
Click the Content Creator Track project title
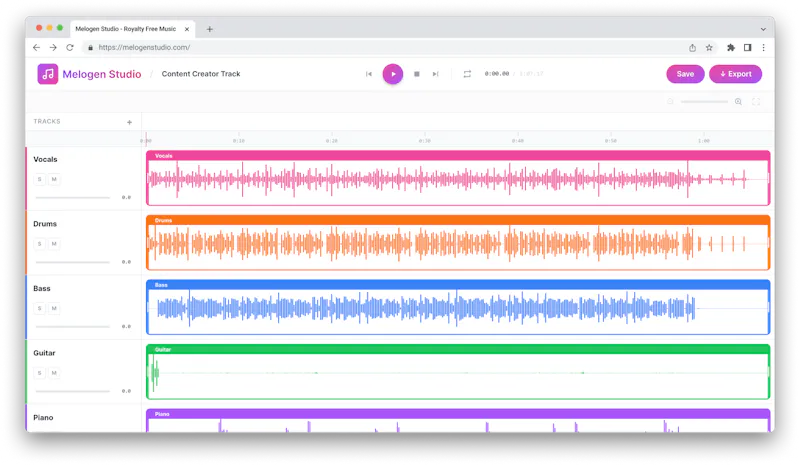tap(201, 74)
